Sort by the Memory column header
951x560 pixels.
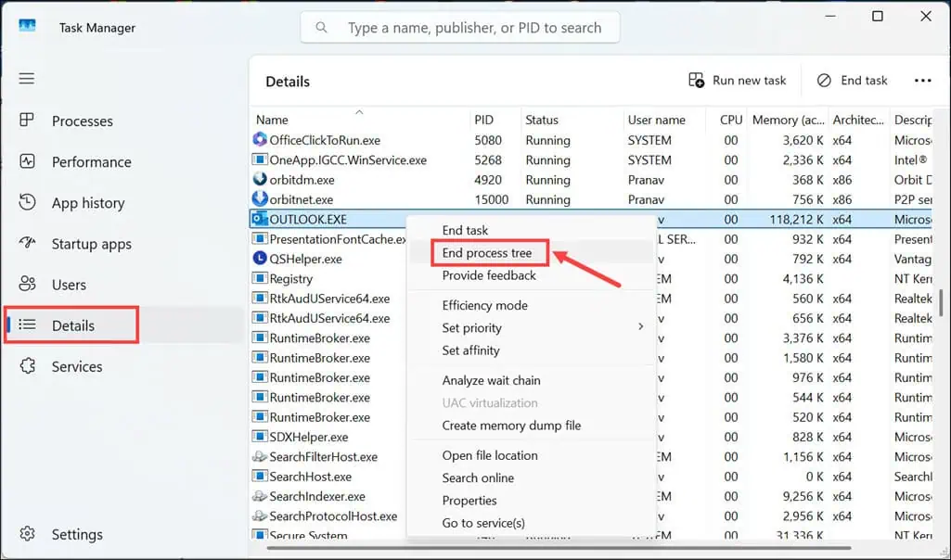pos(788,120)
